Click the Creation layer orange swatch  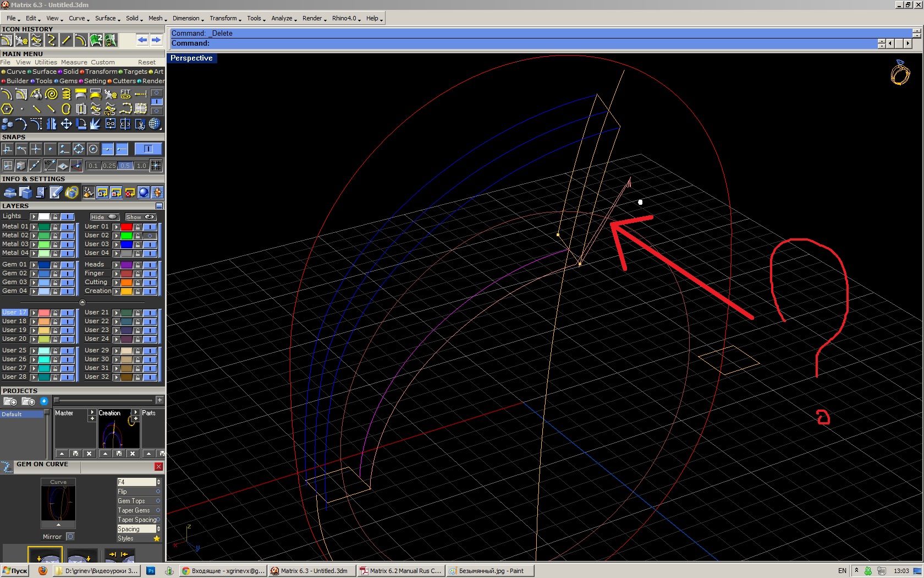pos(127,291)
